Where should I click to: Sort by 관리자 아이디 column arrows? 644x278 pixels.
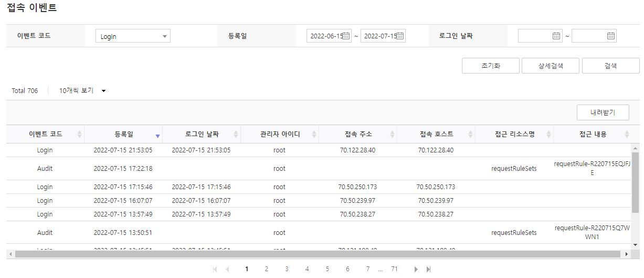[x=314, y=135]
